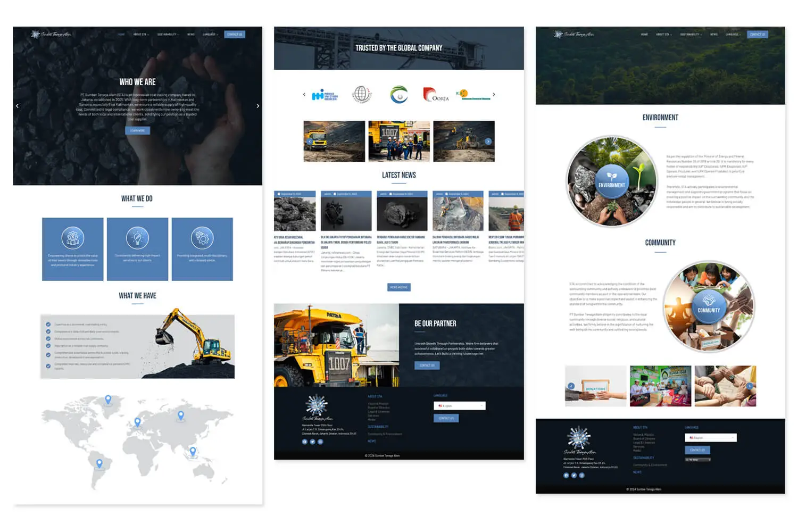Open the English language selector in the footer
This screenshot has height=532, width=798.
click(459, 405)
